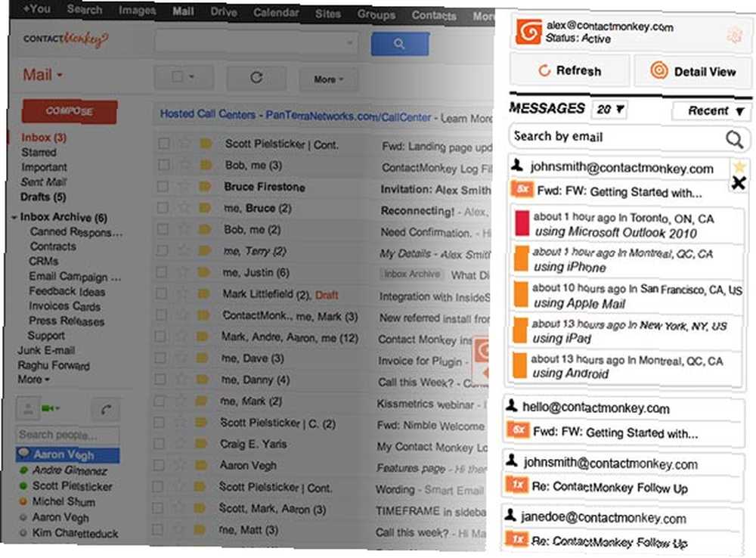Tick checkbox for me, Bruce (2) email
This screenshot has height=558, width=756.
[163, 208]
